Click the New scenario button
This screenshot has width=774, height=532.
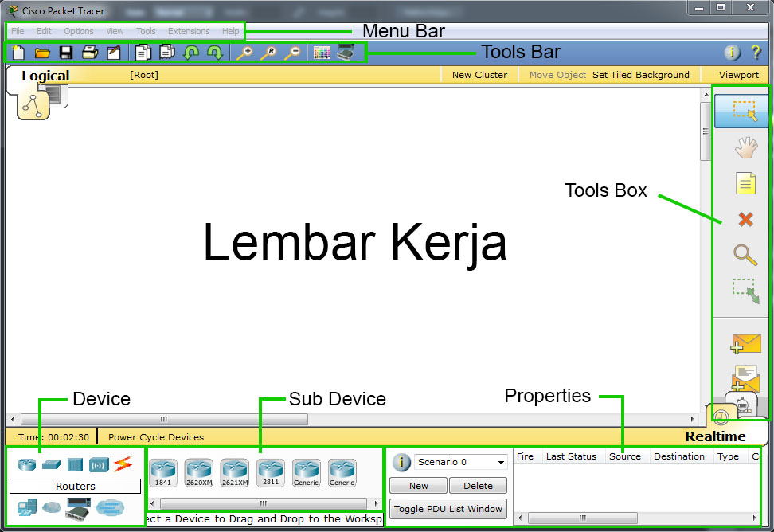(419, 486)
